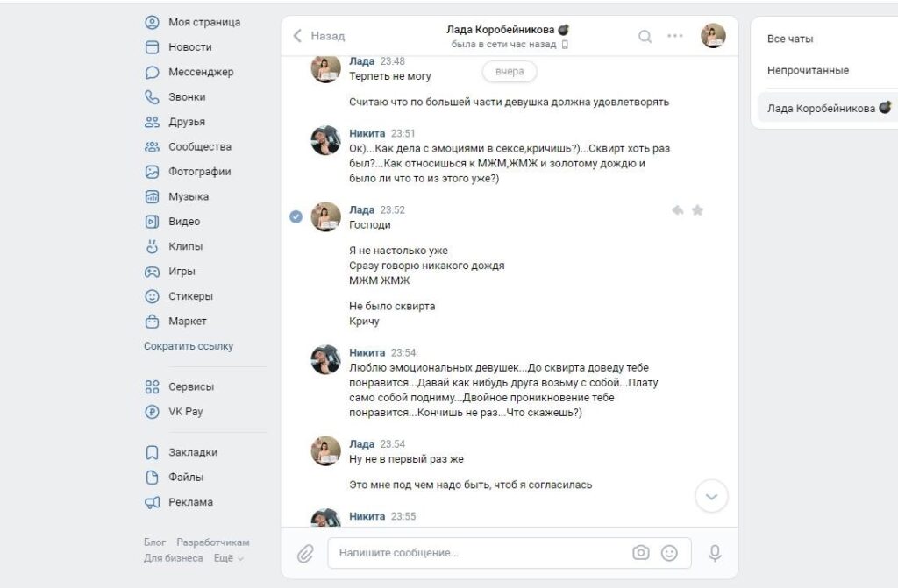Click the reply arrow on the selected message
Screen dimensions: 898x588
(x=677, y=210)
